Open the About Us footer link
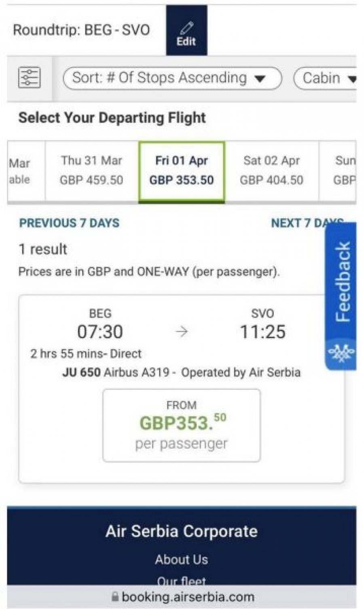 [x=182, y=559]
